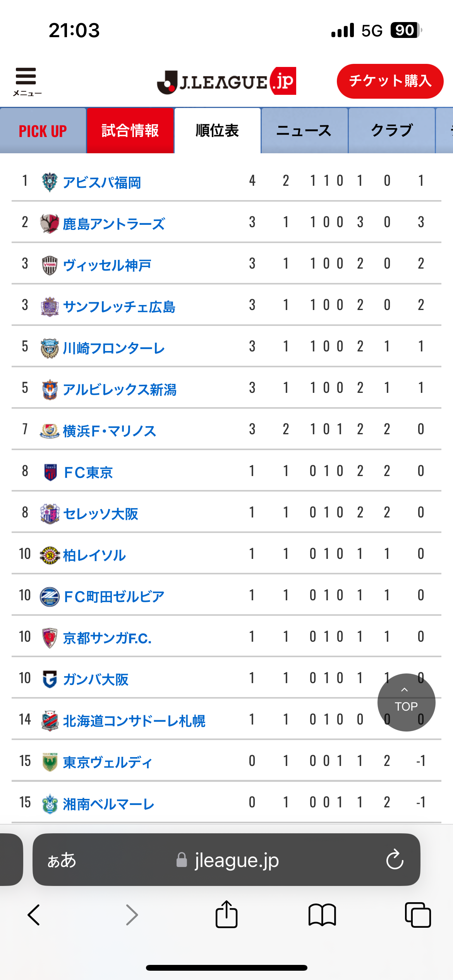Image resolution: width=453 pixels, height=980 pixels.
Task: Tap the Gamba Osaka club emblem
Action: (x=50, y=679)
